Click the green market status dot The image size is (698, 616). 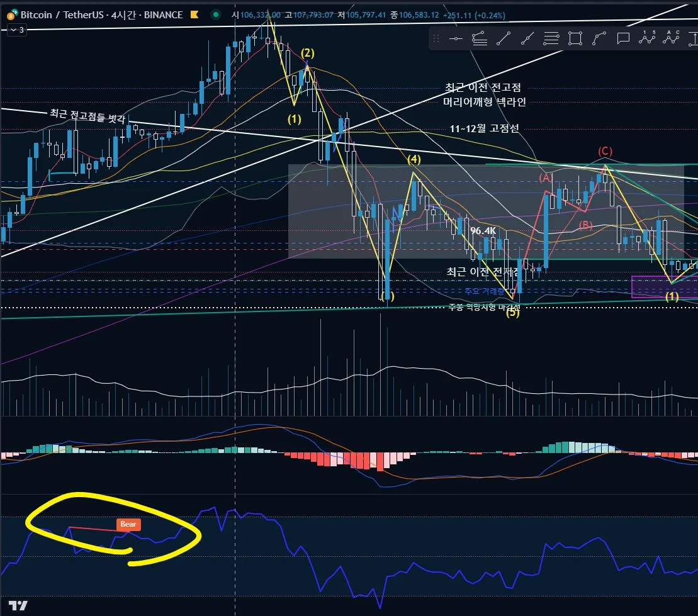click(x=216, y=14)
